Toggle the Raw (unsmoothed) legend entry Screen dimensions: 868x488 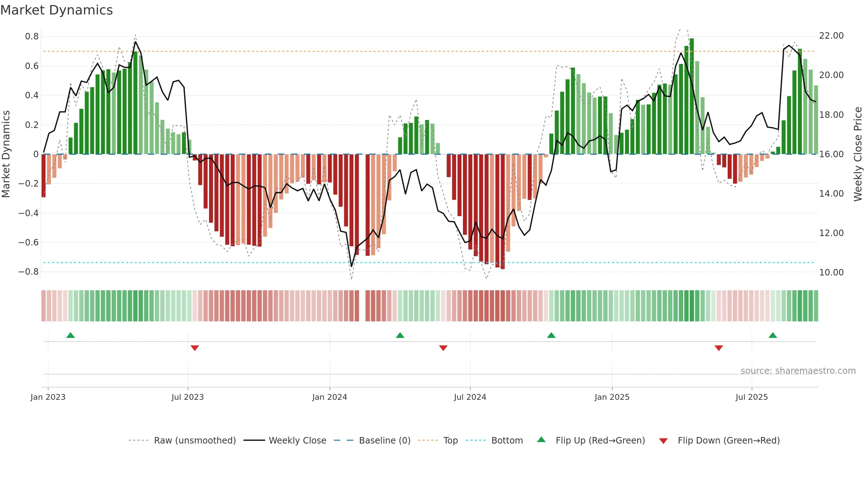pyautogui.click(x=182, y=440)
